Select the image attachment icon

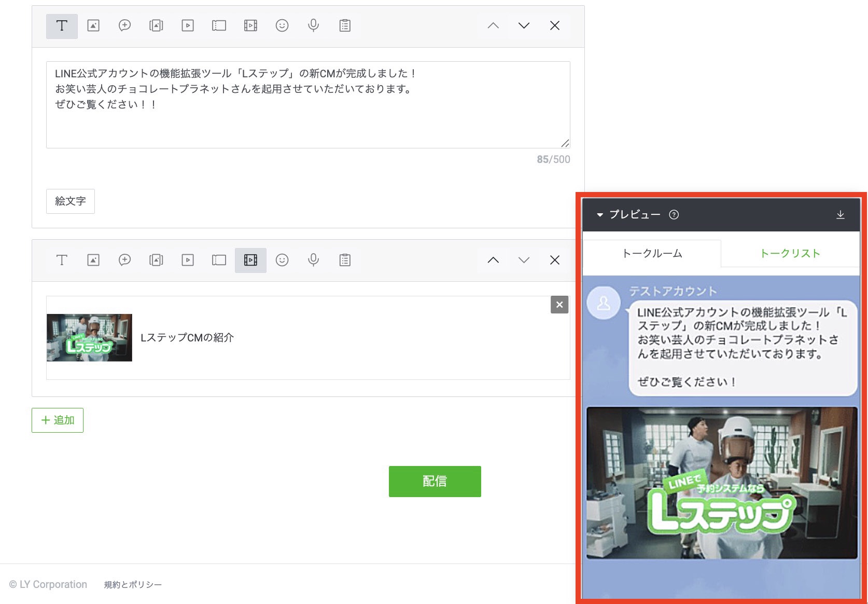coord(93,25)
